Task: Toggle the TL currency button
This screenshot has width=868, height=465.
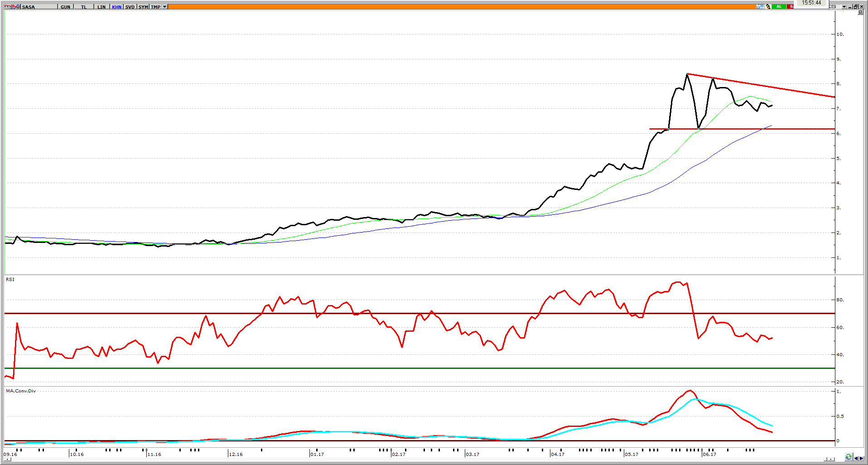Action: (84, 7)
